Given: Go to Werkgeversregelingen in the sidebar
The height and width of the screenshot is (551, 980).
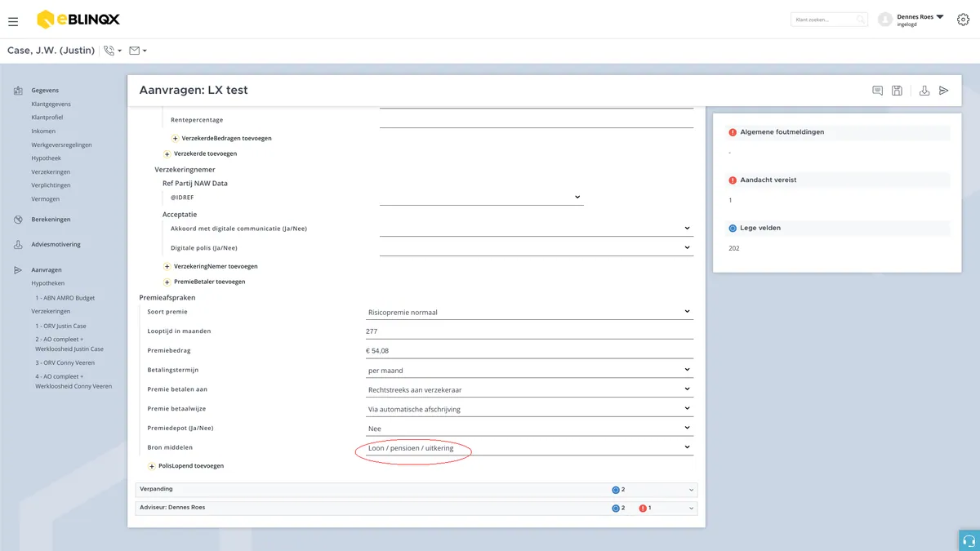Looking at the screenshot, I should (61, 145).
